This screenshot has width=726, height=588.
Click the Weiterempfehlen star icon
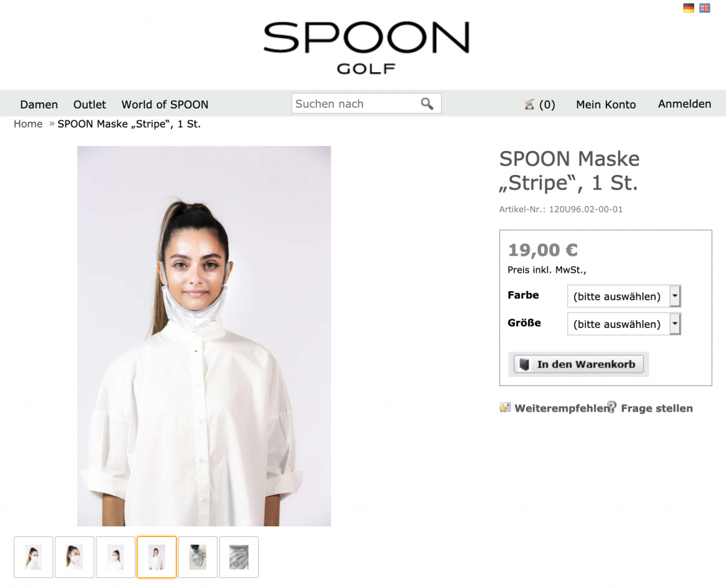(x=505, y=407)
